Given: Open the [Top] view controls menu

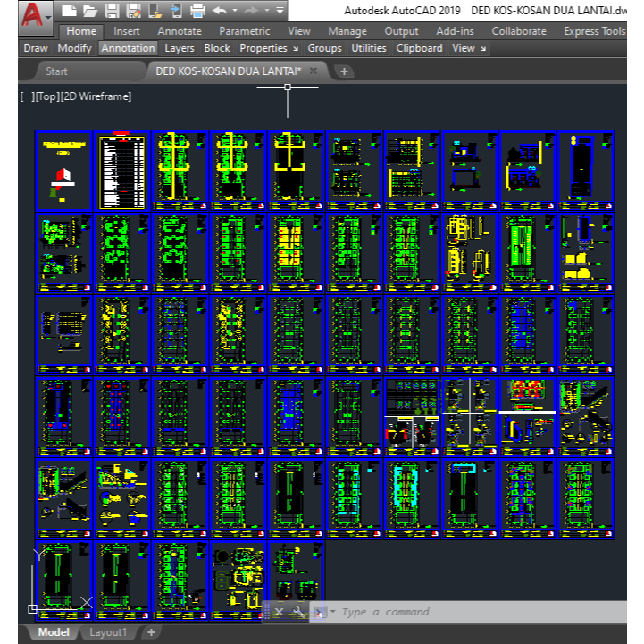Looking at the screenshot, I should (47, 96).
